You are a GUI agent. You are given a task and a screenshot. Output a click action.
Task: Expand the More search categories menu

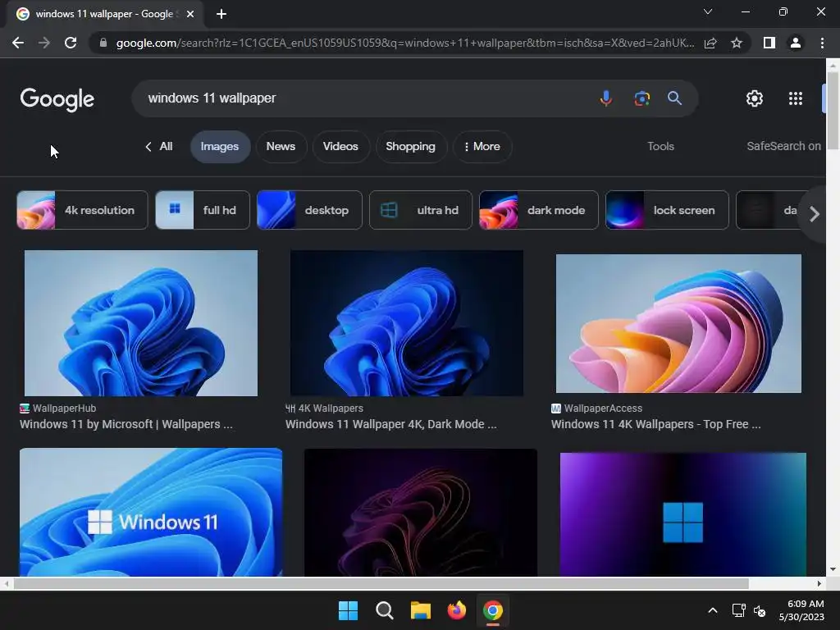click(482, 146)
